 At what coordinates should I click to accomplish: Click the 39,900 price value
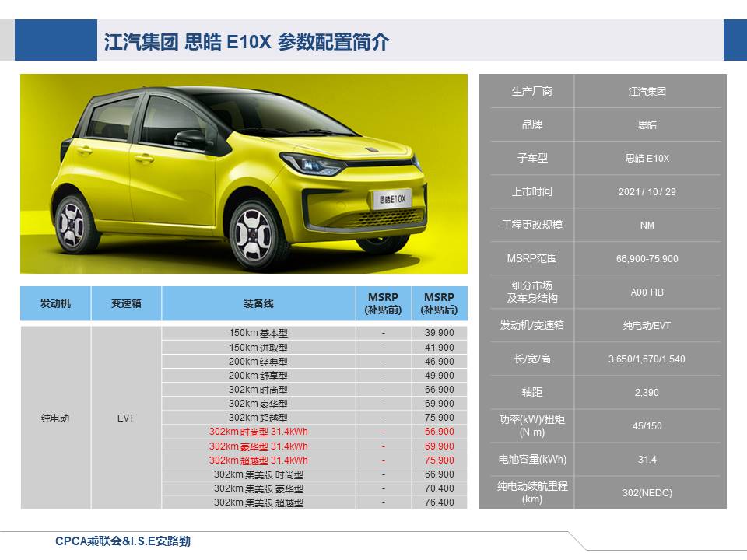tap(439, 333)
